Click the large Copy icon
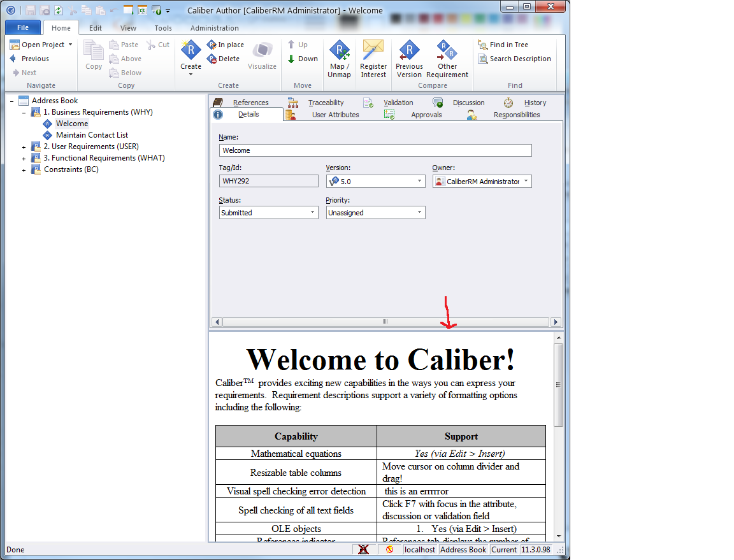Screen dimensions: 734x560 (94, 50)
